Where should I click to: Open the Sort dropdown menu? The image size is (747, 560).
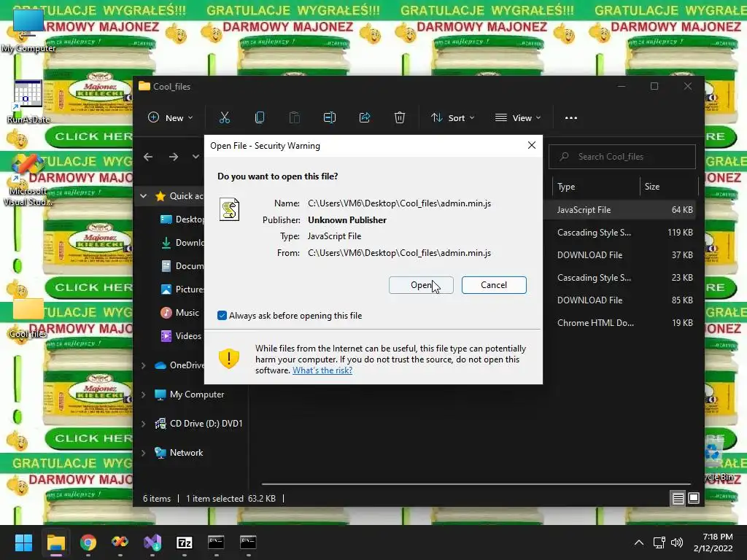(x=452, y=117)
